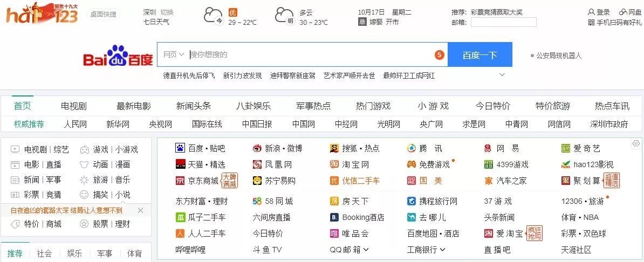644x262 pixels.
Task: Open 新浪·微博 icon link
Action: coord(257,148)
